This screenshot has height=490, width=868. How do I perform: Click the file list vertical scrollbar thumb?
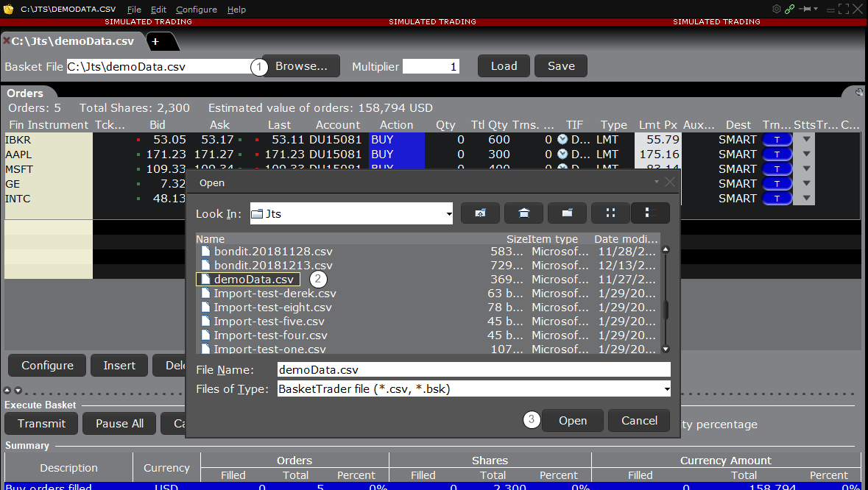pyautogui.click(x=666, y=309)
